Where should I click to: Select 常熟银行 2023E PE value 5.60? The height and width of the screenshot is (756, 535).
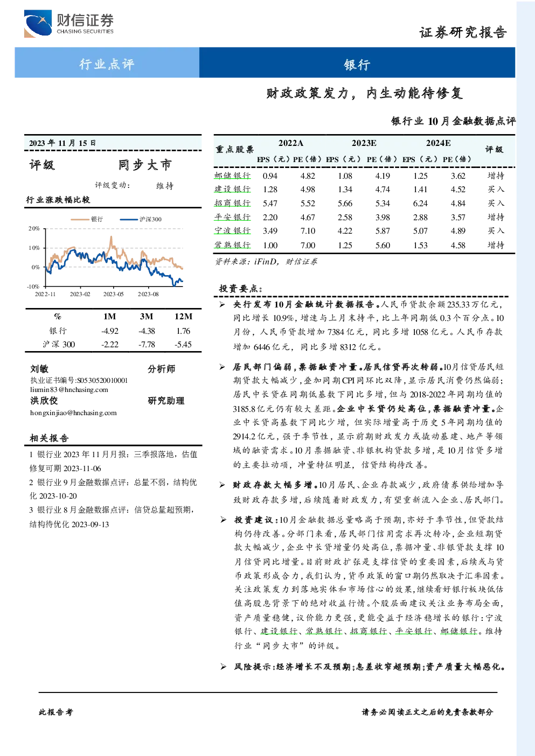383,246
